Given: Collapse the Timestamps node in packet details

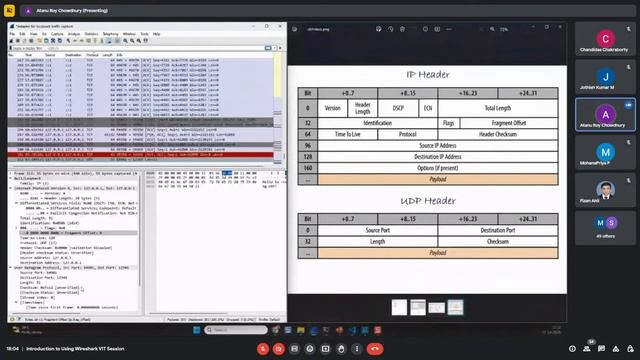Looking at the screenshot, I should click(17, 302).
